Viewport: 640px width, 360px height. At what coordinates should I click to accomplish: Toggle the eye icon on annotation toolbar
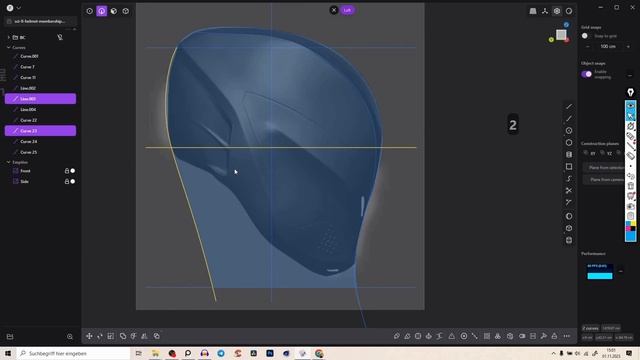click(x=631, y=106)
